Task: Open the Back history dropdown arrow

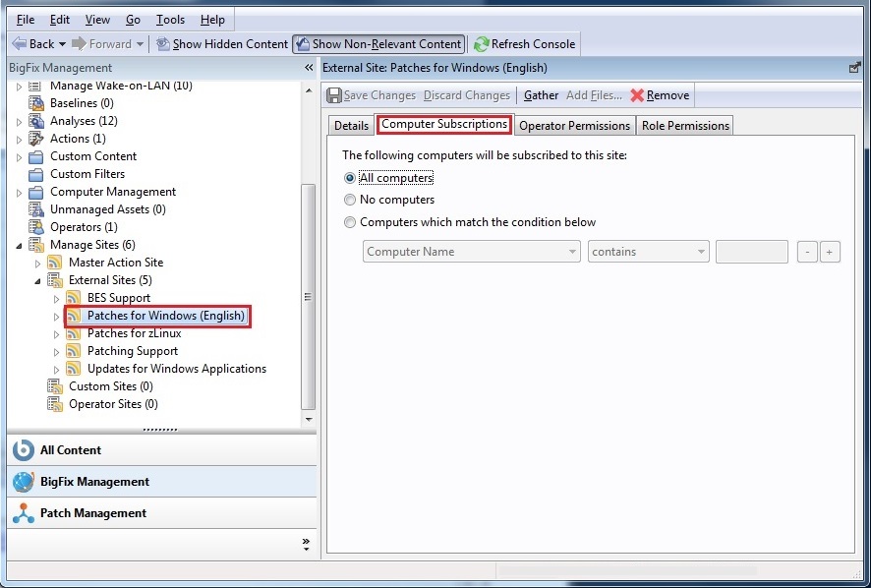Action: (x=62, y=44)
